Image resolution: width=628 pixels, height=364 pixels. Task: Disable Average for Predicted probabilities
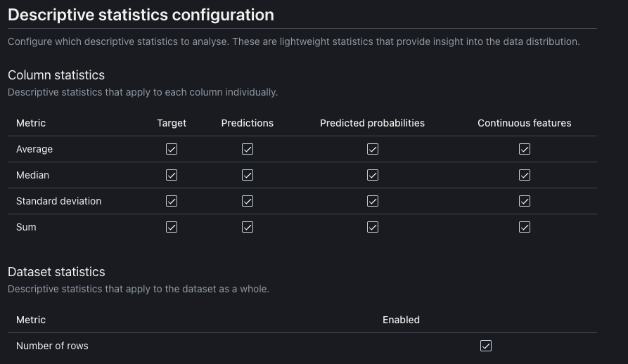pos(373,149)
